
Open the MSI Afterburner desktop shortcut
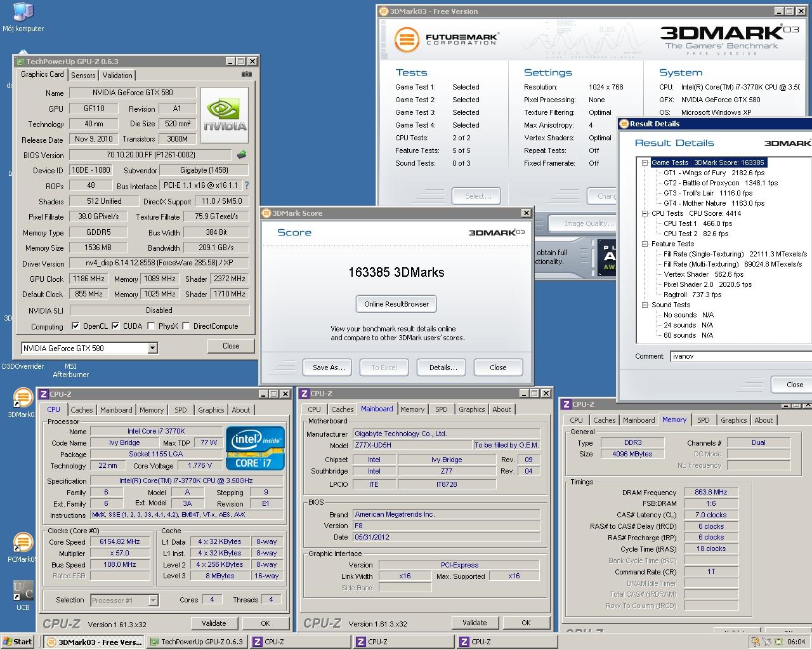pos(70,369)
